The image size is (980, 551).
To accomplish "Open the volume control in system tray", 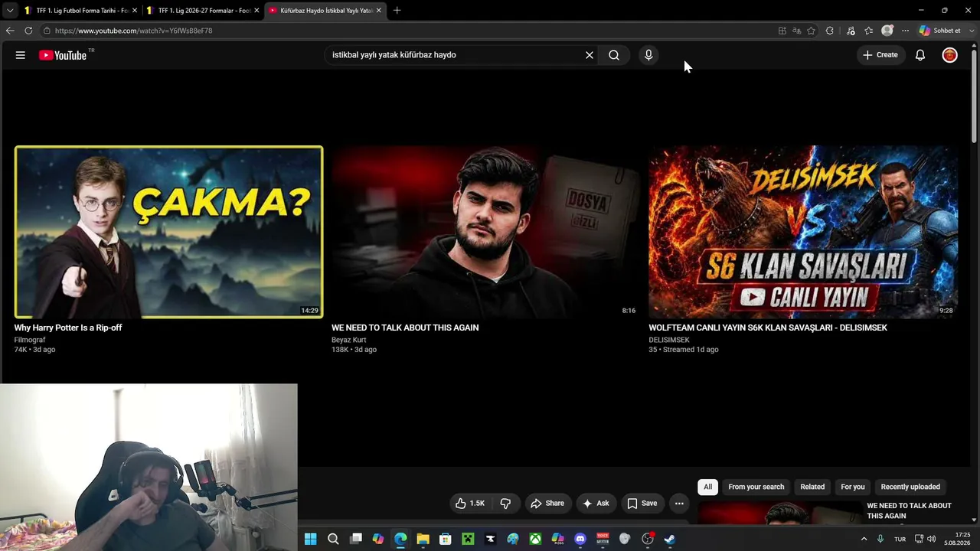I will [x=932, y=539].
